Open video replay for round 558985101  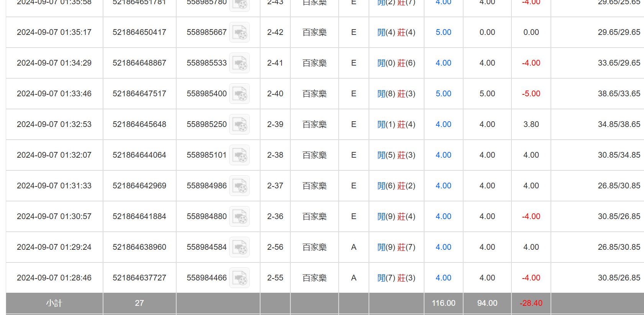click(239, 155)
